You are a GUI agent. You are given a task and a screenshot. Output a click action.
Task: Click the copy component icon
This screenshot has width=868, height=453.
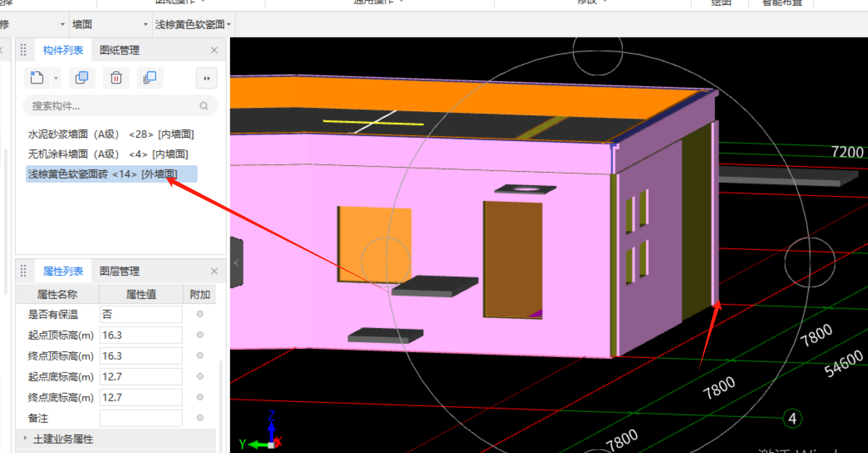tap(82, 78)
